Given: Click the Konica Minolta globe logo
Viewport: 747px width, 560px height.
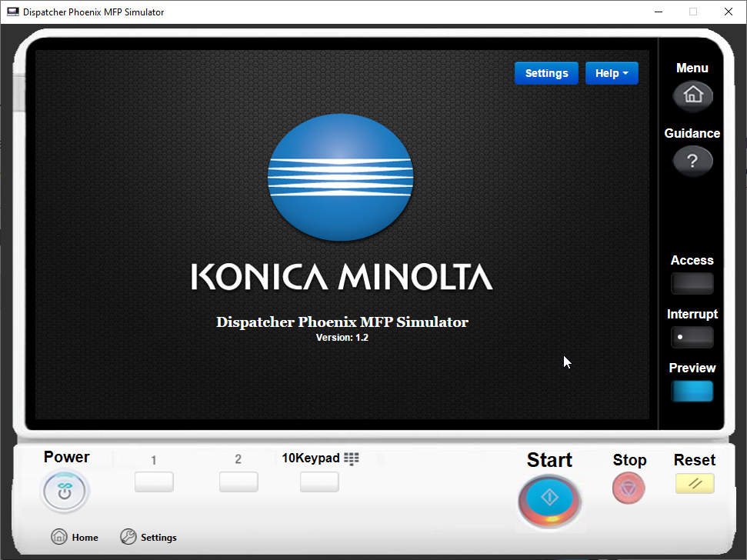Looking at the screenshot, I should click(341, 177).
